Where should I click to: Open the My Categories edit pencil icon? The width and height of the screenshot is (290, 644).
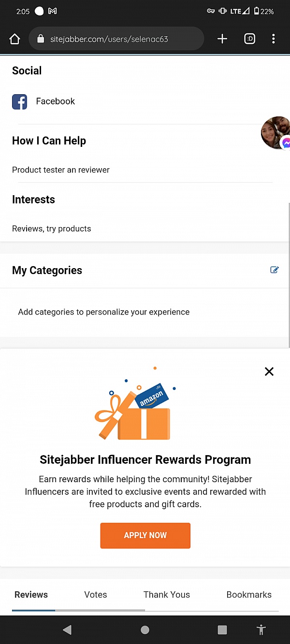275,270
